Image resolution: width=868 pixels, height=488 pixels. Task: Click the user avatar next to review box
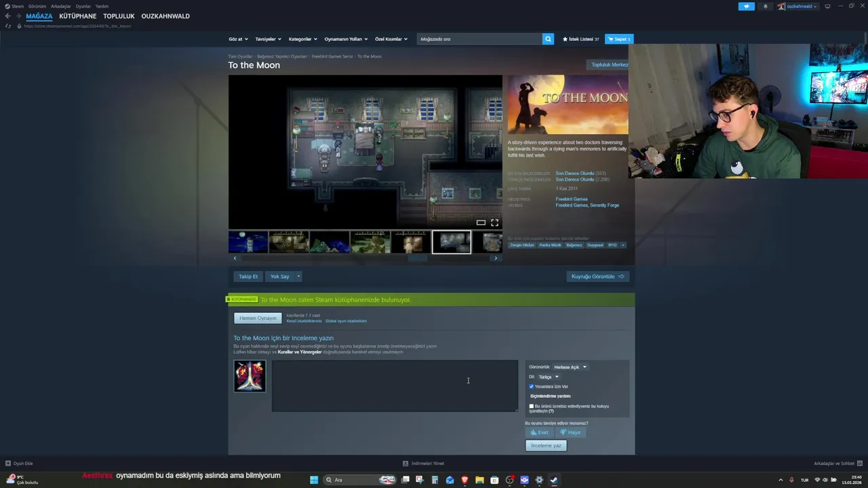(x=250, y=376)
